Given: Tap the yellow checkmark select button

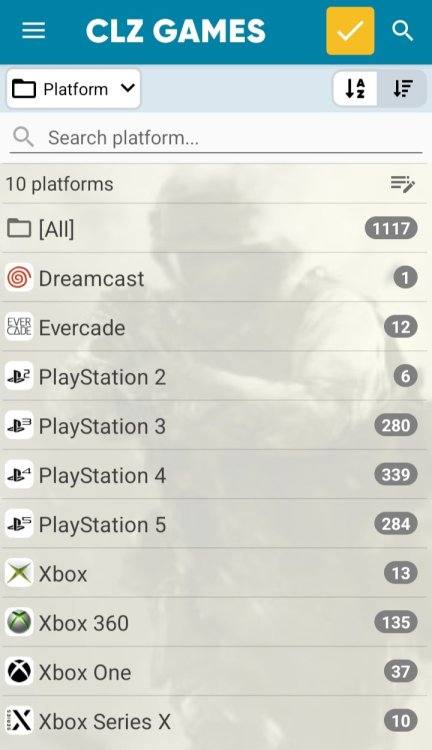Looking at the screenshot, I should [350, 31].
